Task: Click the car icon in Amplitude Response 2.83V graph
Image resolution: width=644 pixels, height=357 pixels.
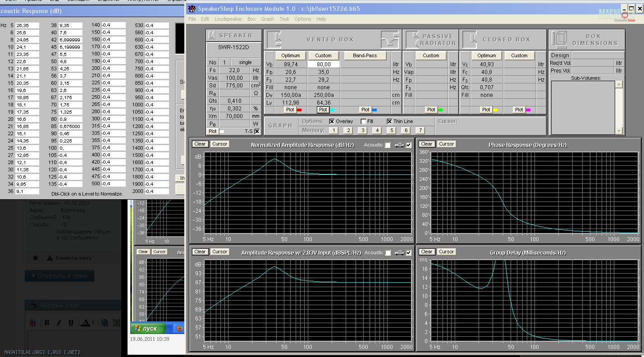Action: click(399, 252)
